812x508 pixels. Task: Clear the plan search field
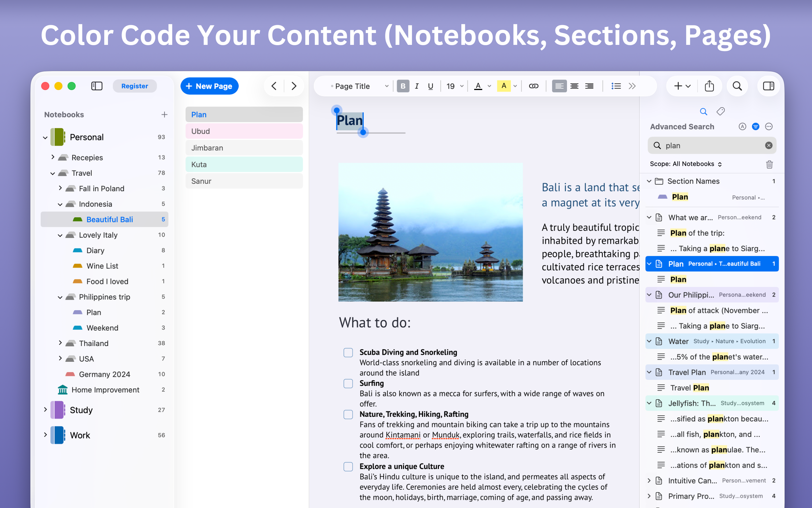(x=769, y=145)
